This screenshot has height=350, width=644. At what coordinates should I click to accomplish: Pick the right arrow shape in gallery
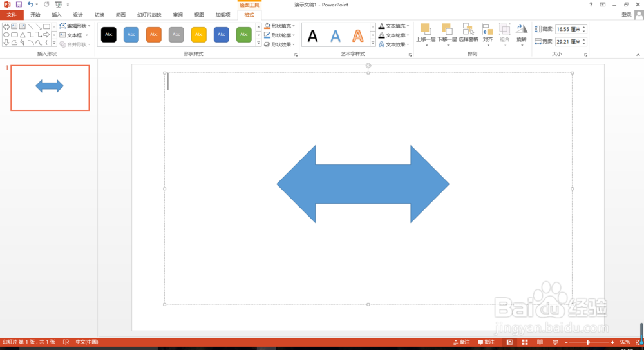[46, 35]
